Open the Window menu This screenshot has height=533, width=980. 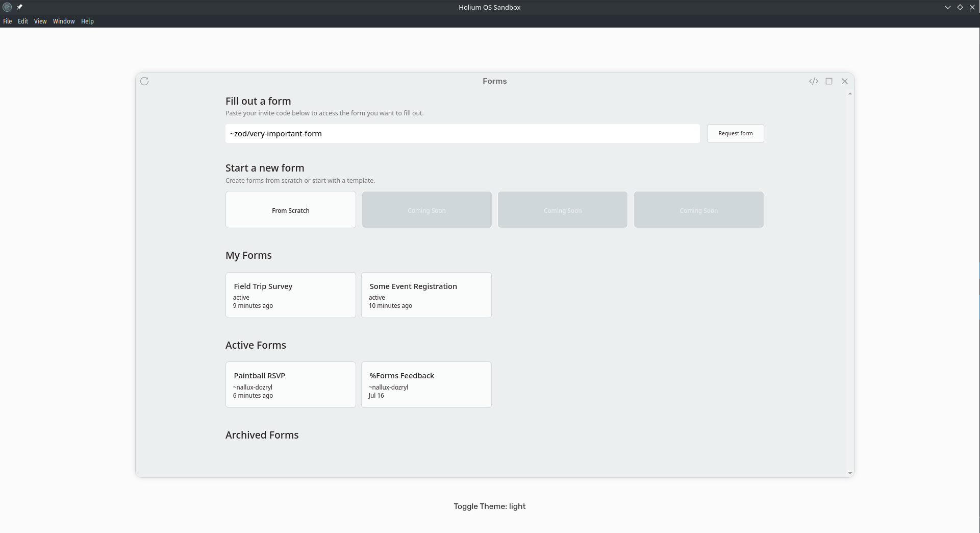(x=63, y=21)
